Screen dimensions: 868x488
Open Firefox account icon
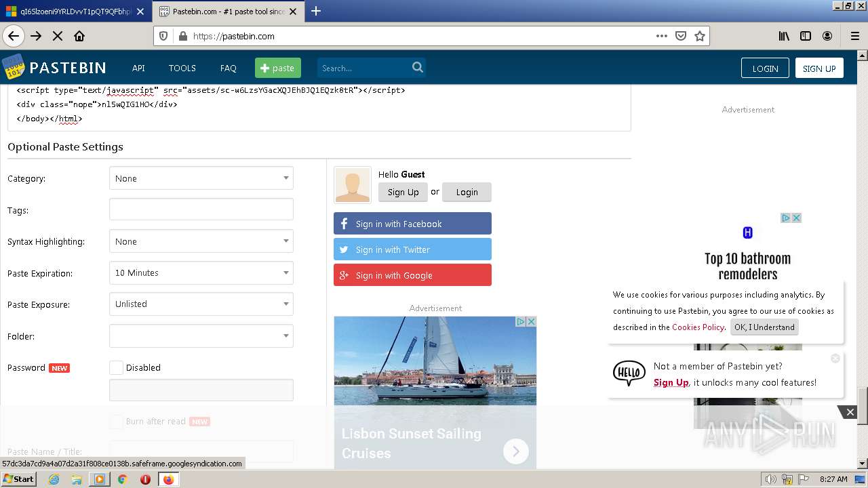coord(827,36)
